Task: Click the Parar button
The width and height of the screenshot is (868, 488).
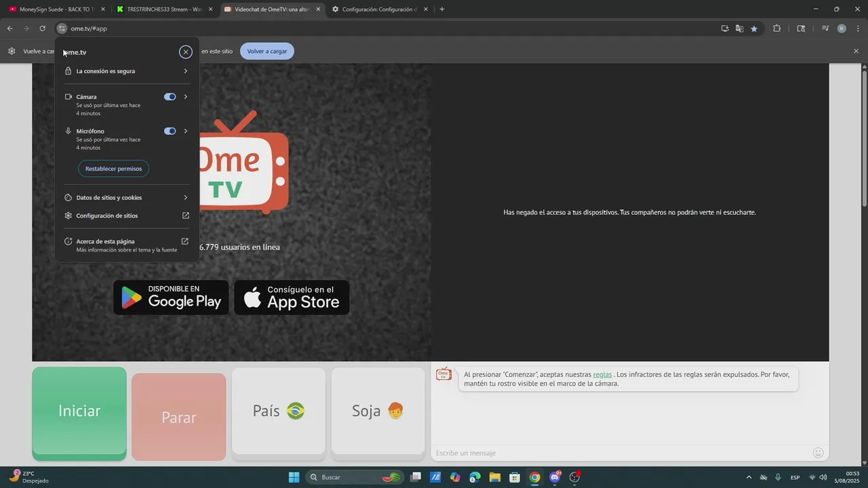Action: [179, 417]
